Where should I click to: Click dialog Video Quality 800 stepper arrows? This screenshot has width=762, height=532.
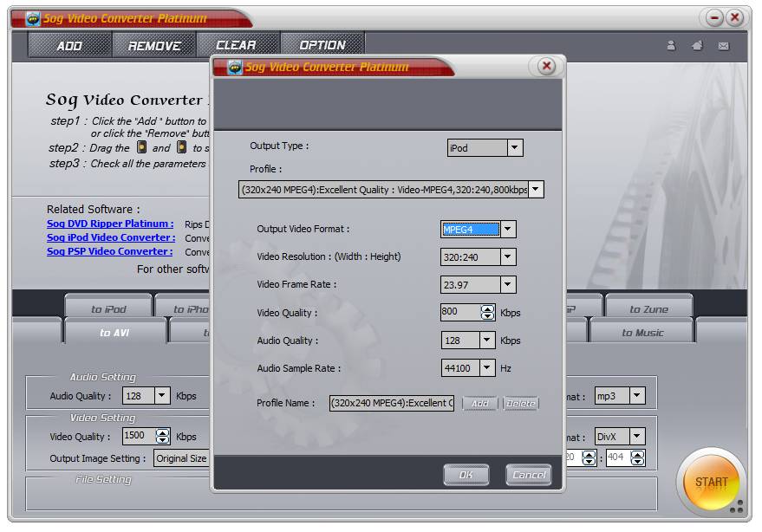point(487,312)
